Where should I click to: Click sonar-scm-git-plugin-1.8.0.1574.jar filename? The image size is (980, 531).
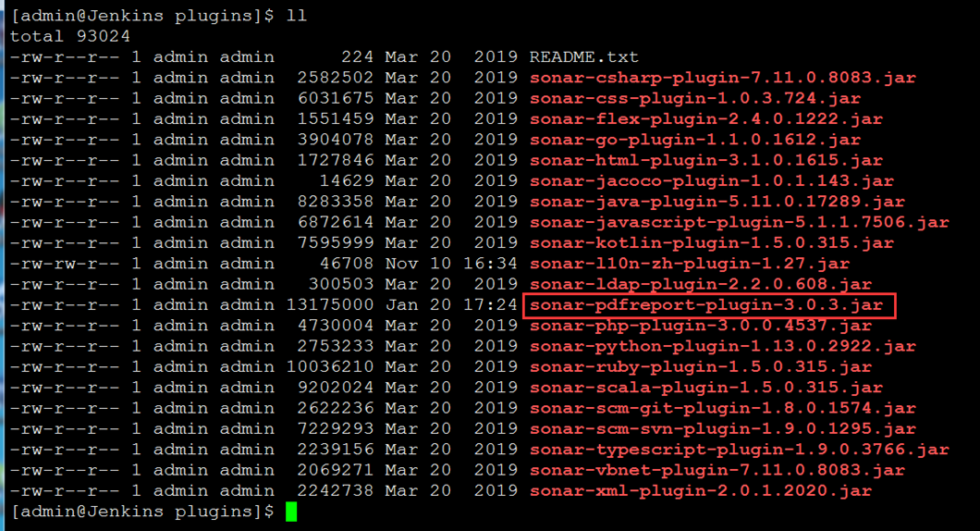coord(722,408)
